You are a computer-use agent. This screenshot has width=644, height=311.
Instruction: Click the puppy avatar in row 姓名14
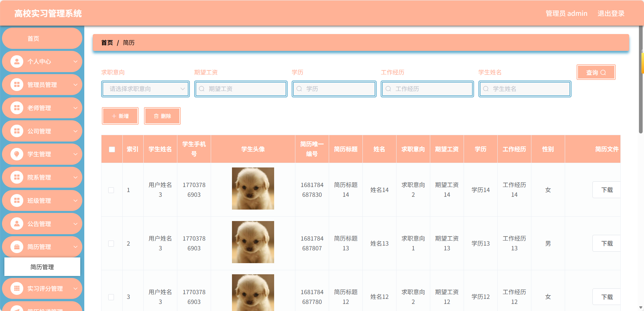tap(253, 188)
